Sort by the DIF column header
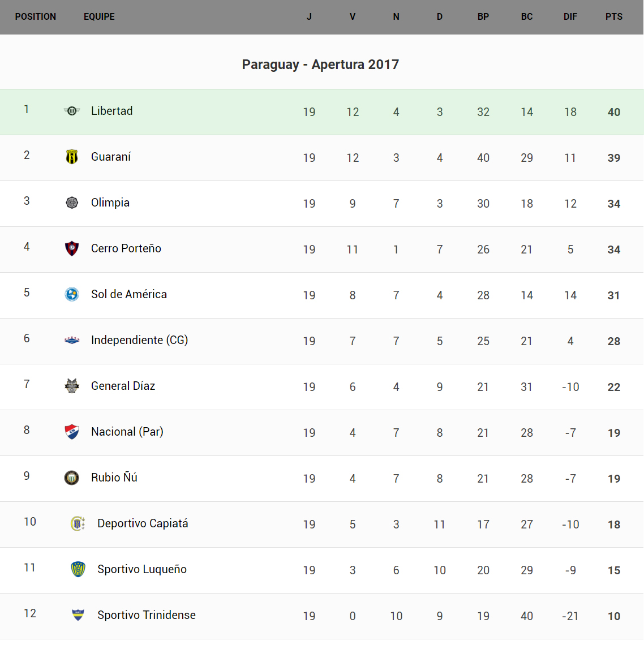Viewport: 644px width, 645px height. click(570, 17)
